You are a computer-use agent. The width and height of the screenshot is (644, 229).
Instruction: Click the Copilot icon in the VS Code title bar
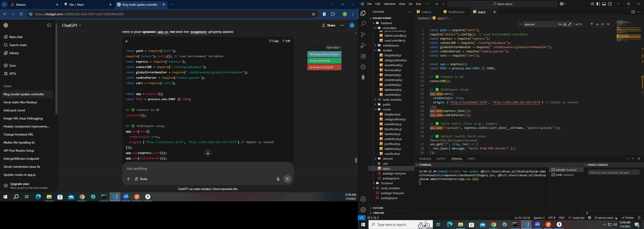561,4
